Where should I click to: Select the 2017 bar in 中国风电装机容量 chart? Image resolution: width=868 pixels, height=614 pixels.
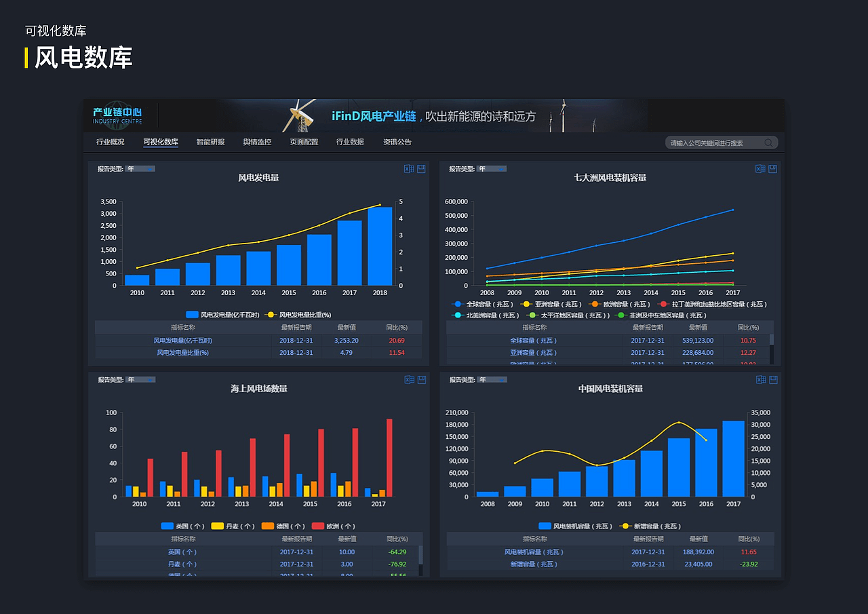coord(733,459)
